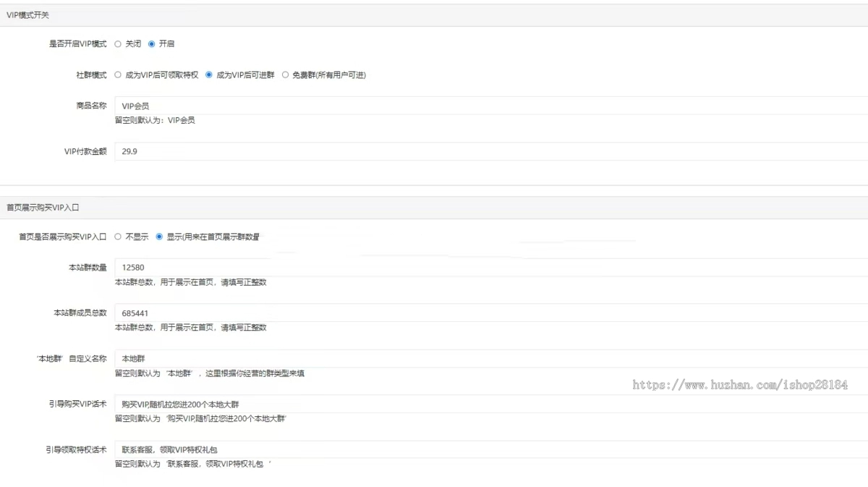Click the 引导领取特权话术 label
868x487 pixels.
(x=76, y=449)
